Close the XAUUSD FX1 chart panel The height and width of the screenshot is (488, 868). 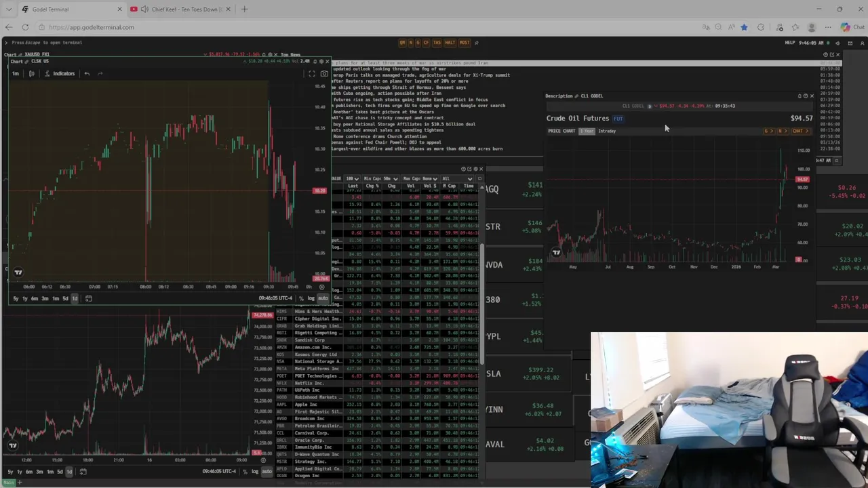(x=276, y=54)
